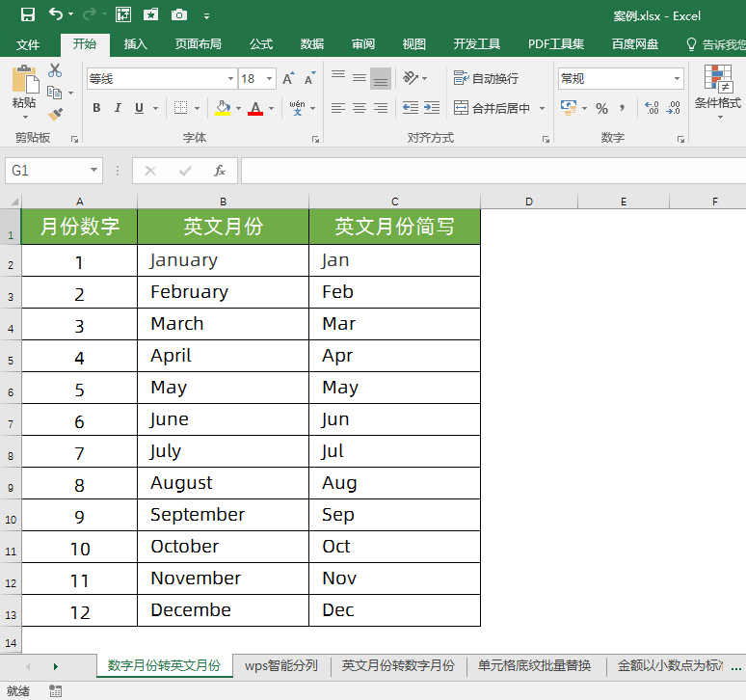Click the macro record icon in status bar
The width and height of the screenshot is (746, 700).
pos(55,690)
